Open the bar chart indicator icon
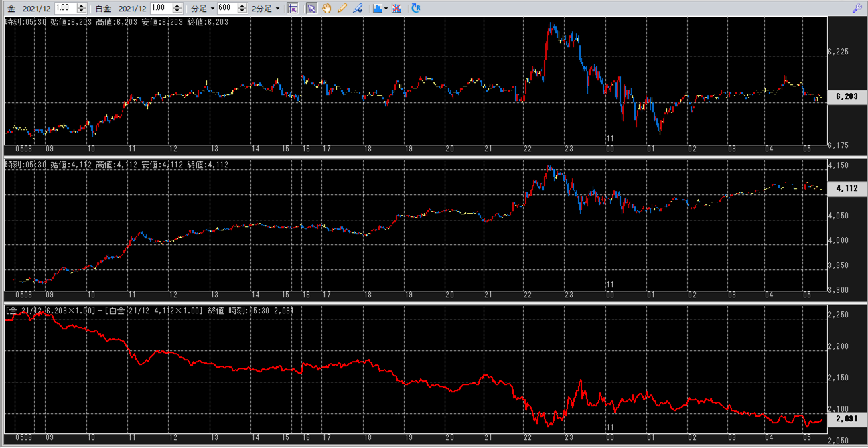Viewport: 868px width, 448px height. [378, 8]
